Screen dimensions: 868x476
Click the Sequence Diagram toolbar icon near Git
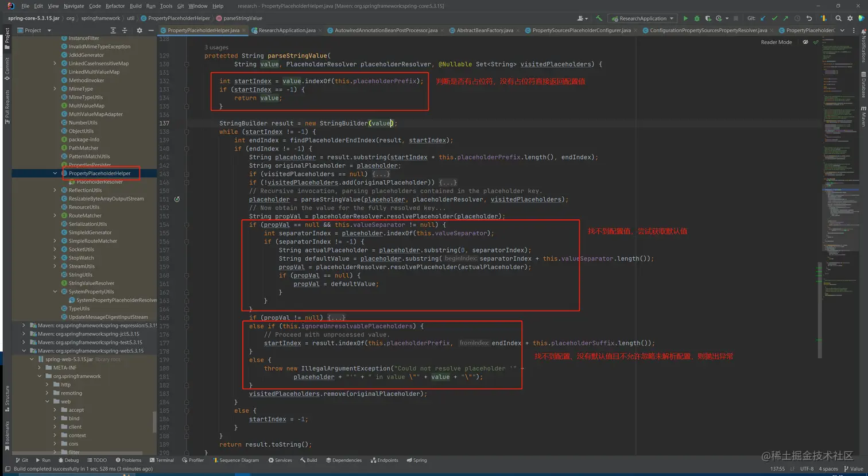[x=824, y=18]
